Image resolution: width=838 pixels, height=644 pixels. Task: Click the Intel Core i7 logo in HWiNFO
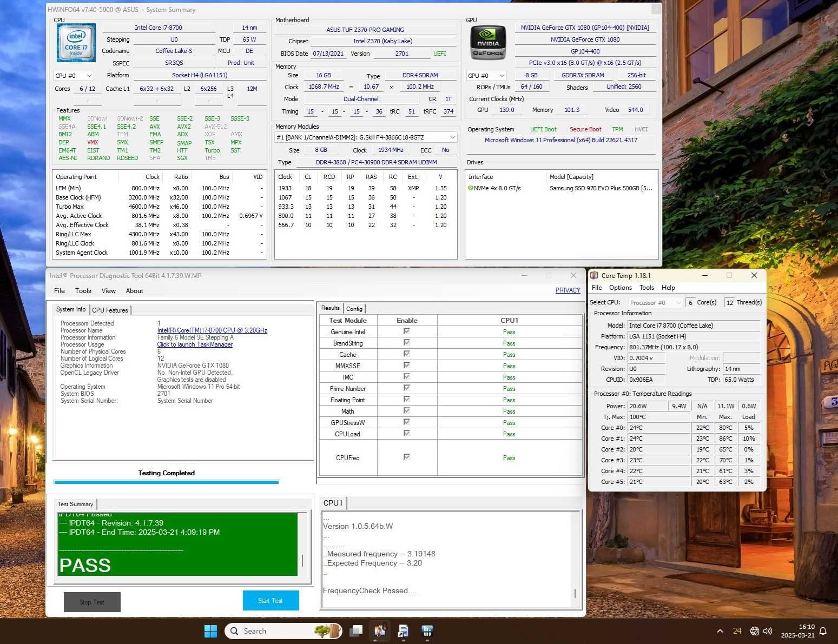tap(76, 43)
